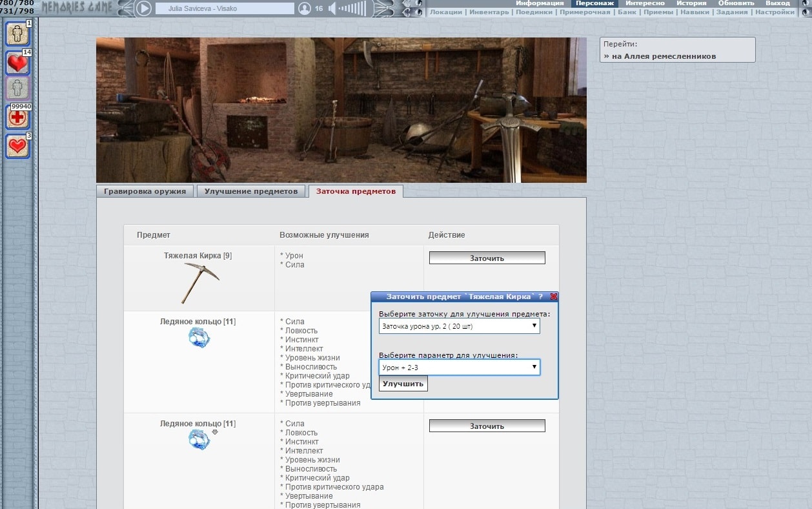The width and height of the screenshot is (812, 509).
Task: Click the first Ледяное кольцо ring icon
Action: click(x=199, y=337)
